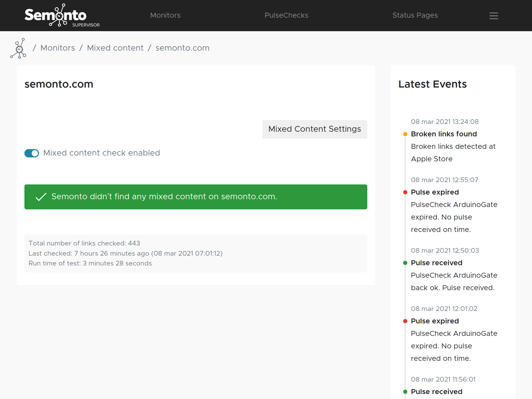
Task: Click red dot beside 12:01:02 Pulse expired
Action: (405, 321)
